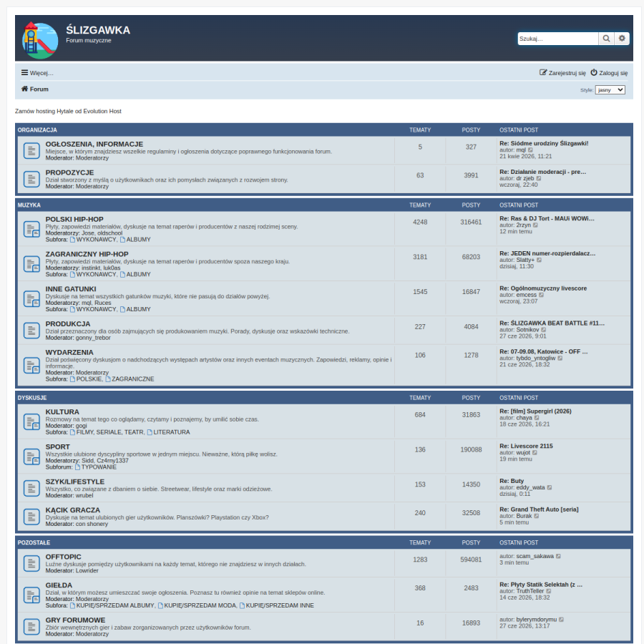Screen dimensions: 644x644
Task: View latest post icon next to Slatty+
Action: (540, 260)
